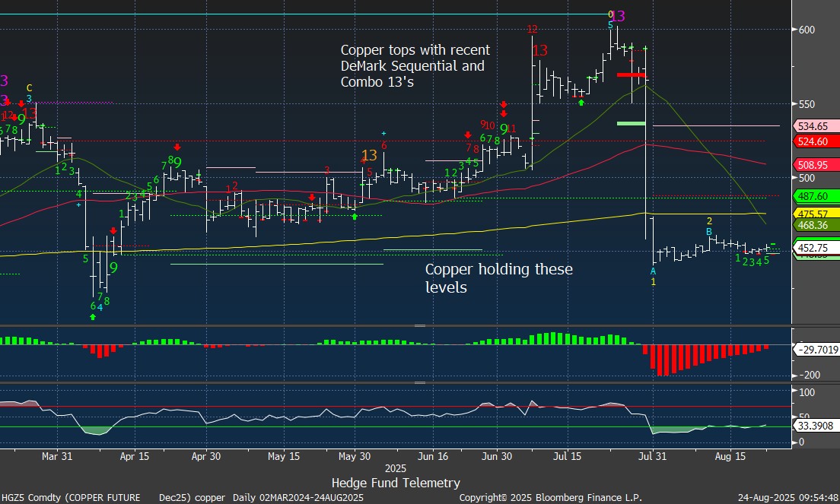The image size is (840, 504).
Task: Select the light green bar below July peak
Action: click(x=631, y=122)
